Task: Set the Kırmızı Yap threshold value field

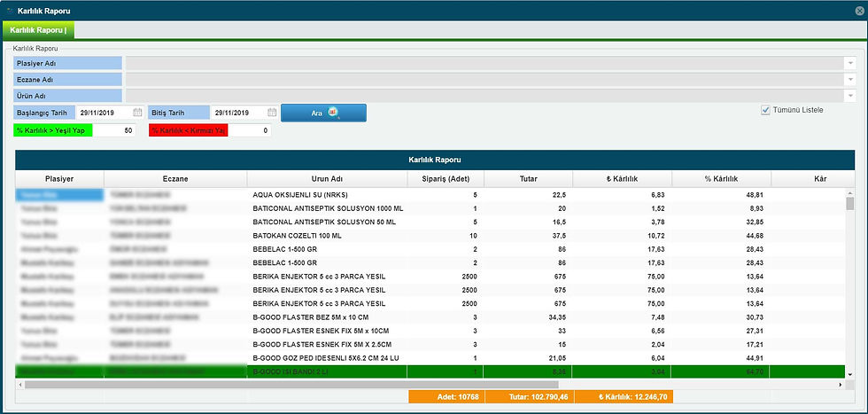Action: [250, 131]
